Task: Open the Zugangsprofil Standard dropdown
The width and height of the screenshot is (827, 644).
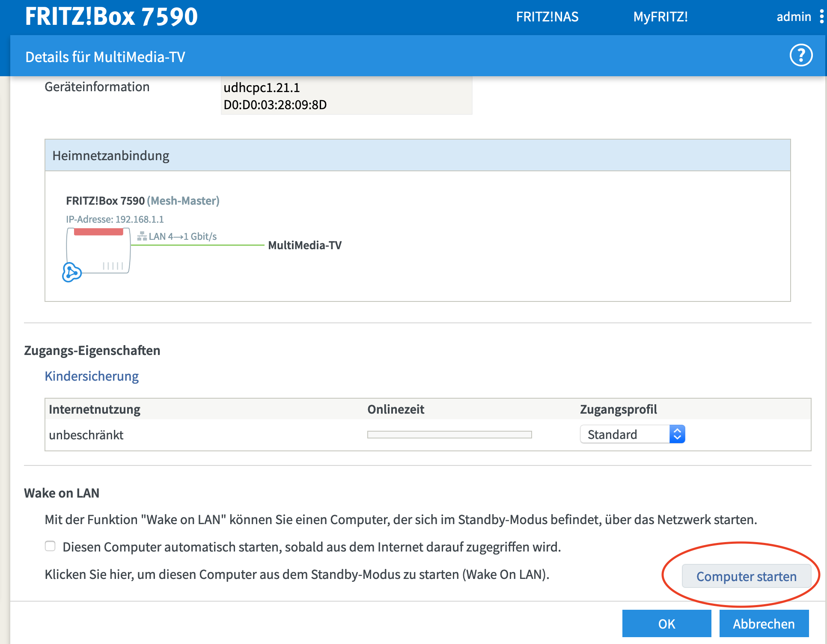Action: (x=625, y=434)
